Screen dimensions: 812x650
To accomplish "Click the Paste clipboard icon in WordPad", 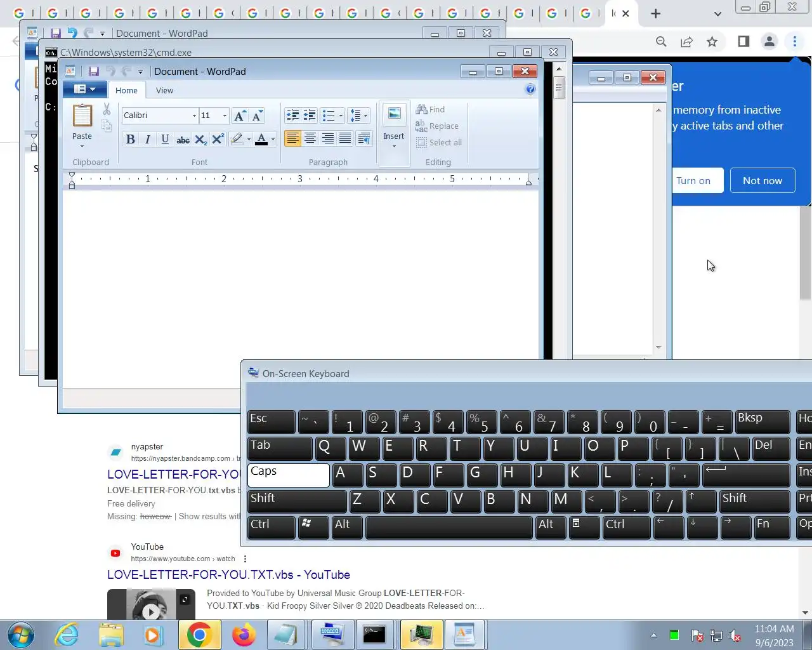I will click(82, 116).
